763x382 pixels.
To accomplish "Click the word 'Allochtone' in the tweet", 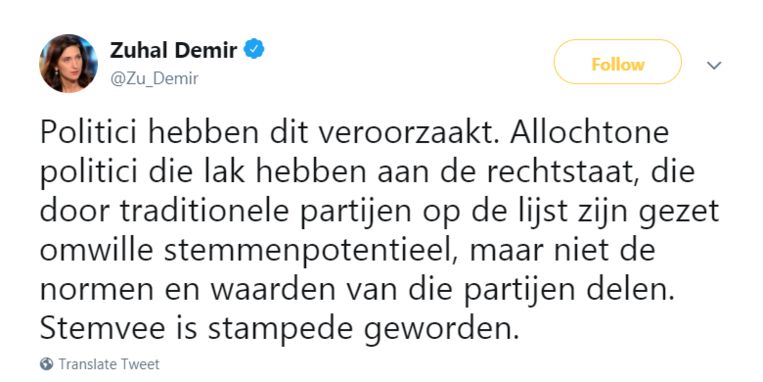I will [590, 132].
